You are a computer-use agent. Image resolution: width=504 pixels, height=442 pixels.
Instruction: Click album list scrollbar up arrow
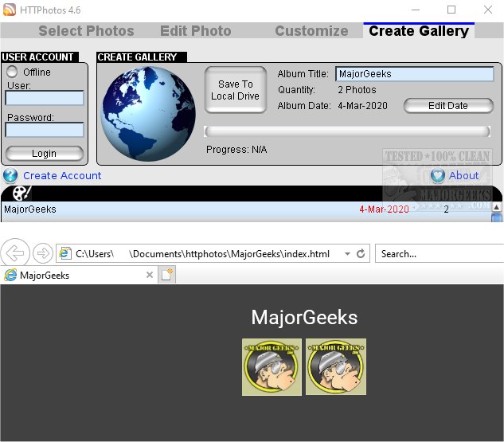[497, 207]
